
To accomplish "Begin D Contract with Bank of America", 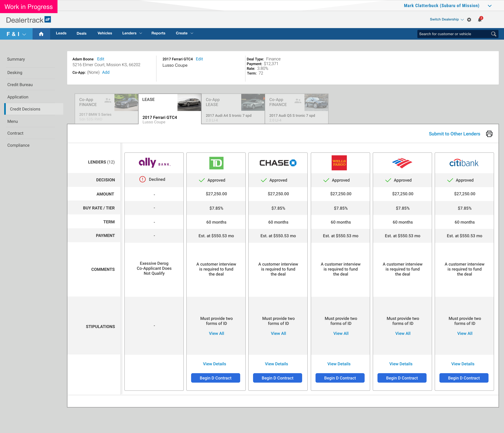I will click(x=402, y=378).
